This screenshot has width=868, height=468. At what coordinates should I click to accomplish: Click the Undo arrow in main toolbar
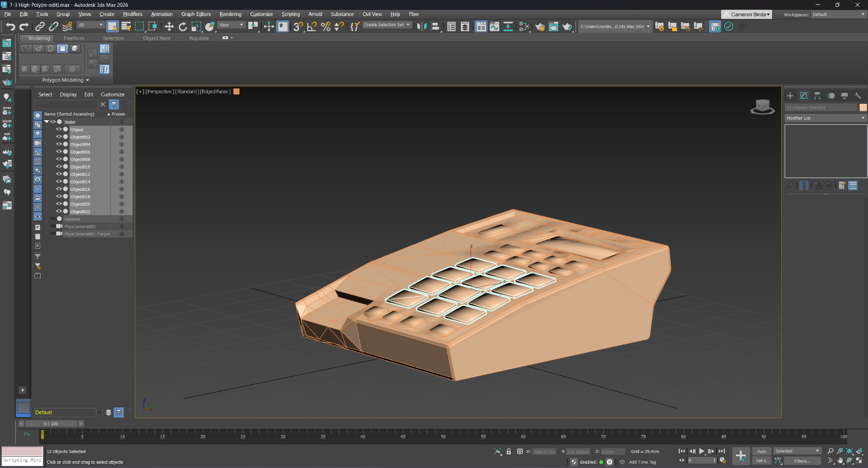(x=11, y=27)
